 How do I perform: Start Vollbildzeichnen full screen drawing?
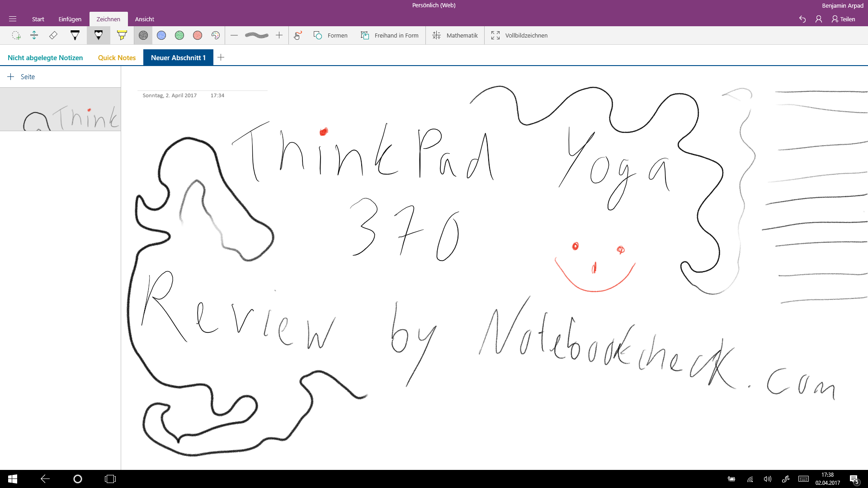519,35
